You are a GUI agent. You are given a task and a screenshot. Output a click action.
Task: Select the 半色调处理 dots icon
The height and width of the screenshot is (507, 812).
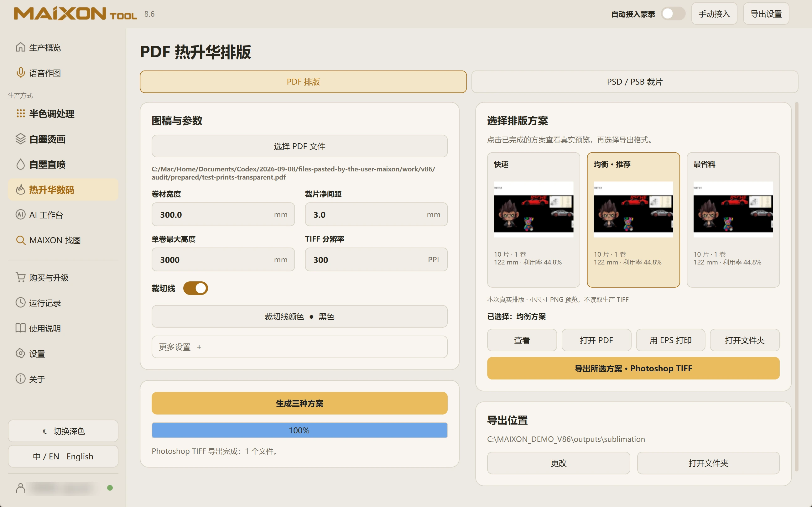tap(20, 113)
